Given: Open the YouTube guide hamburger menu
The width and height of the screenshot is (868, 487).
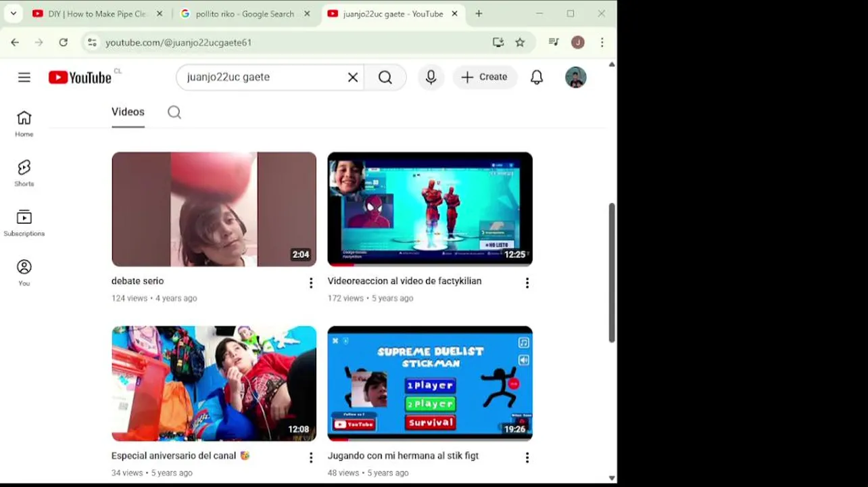Looking at the screenshot, I should click(24, 77).
